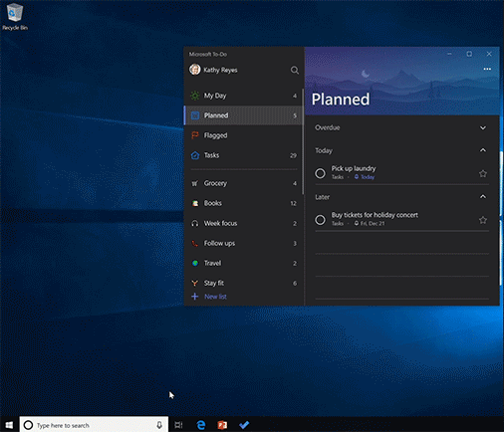Open the Stay fit list
This screenshot has height=432, width=504.
click(x=243, y=283)
